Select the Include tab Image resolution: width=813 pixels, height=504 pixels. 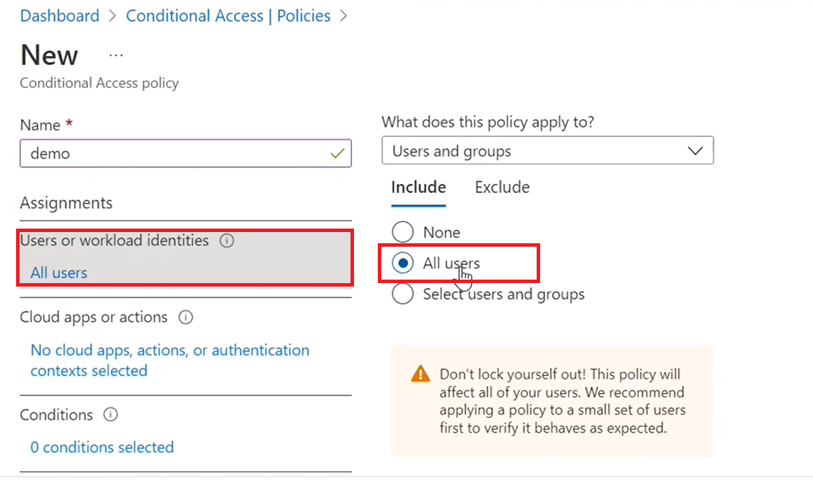pos(418,187)
